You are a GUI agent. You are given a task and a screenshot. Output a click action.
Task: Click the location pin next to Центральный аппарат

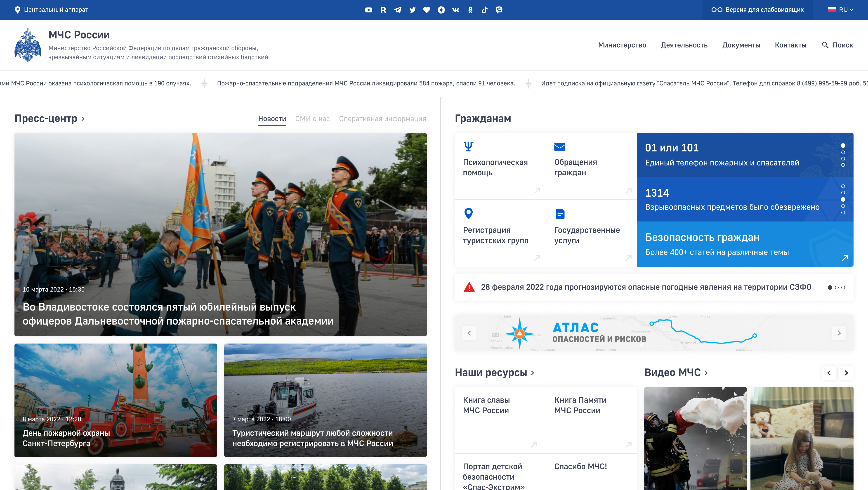pos(18,10)
